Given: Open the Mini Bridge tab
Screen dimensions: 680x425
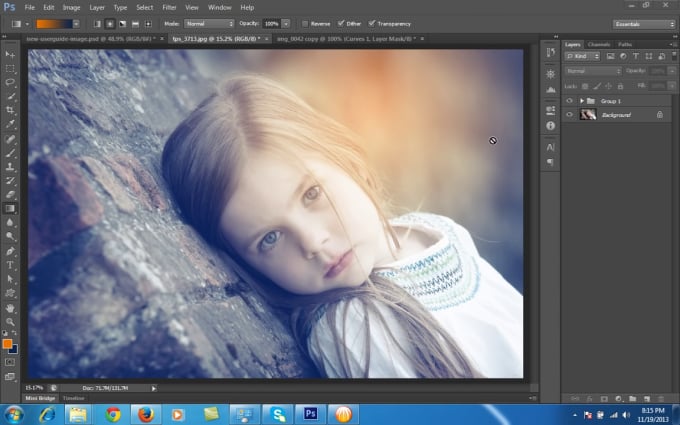Looking at the screenshot, I should pyautogui.click(x=40, y=398).
